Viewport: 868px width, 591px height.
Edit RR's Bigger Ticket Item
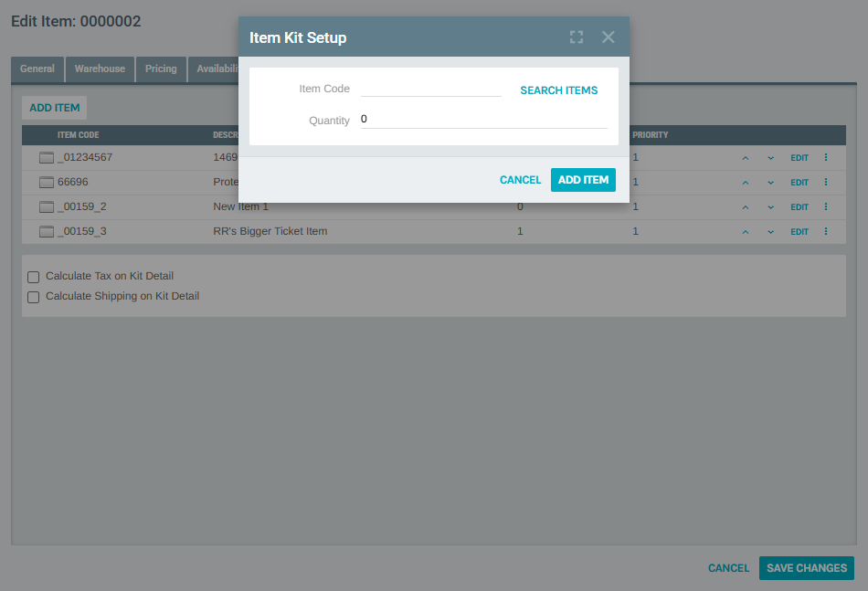click(x=799, y=231)
